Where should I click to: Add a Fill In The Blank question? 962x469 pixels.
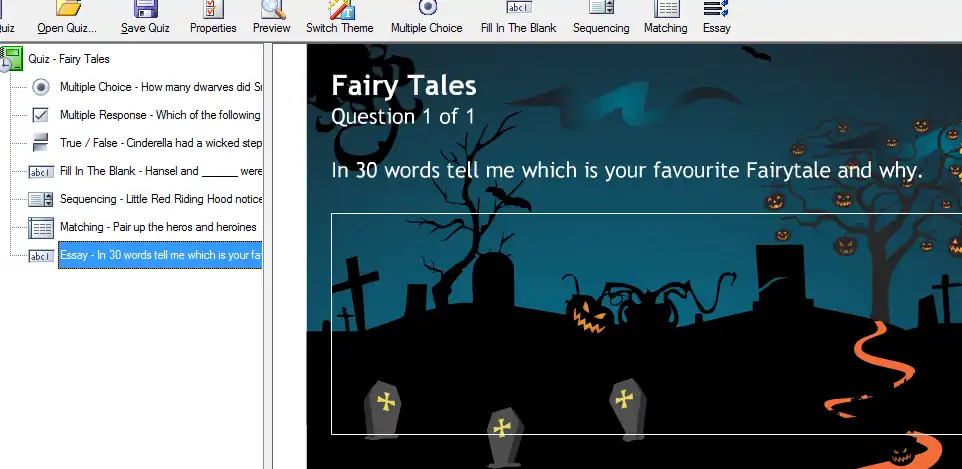click(x=518, y=9)
